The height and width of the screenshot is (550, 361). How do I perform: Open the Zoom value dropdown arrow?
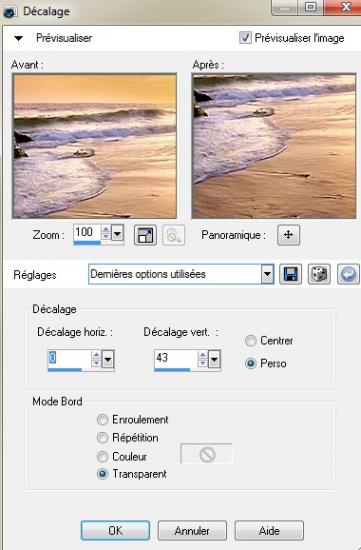tap(118, 233)
